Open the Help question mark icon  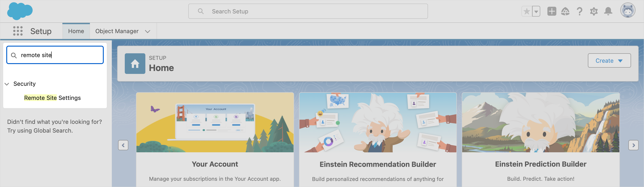point(580,11)
